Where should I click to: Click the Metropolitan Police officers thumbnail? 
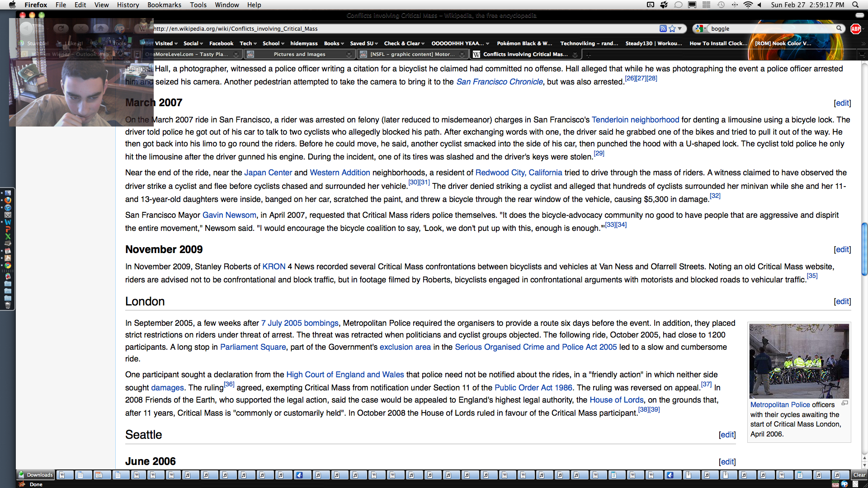click(799, 361)
